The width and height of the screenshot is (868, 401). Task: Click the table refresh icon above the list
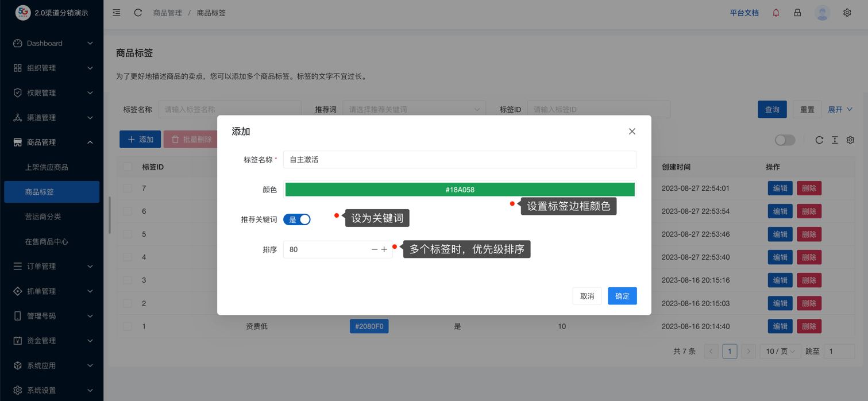pos(819,140)
